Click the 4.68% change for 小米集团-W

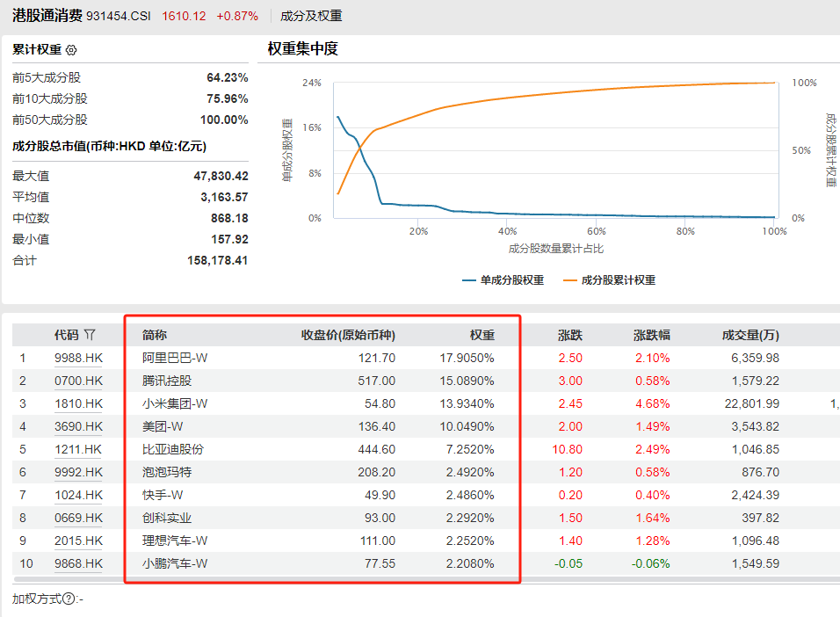(653, 403)
